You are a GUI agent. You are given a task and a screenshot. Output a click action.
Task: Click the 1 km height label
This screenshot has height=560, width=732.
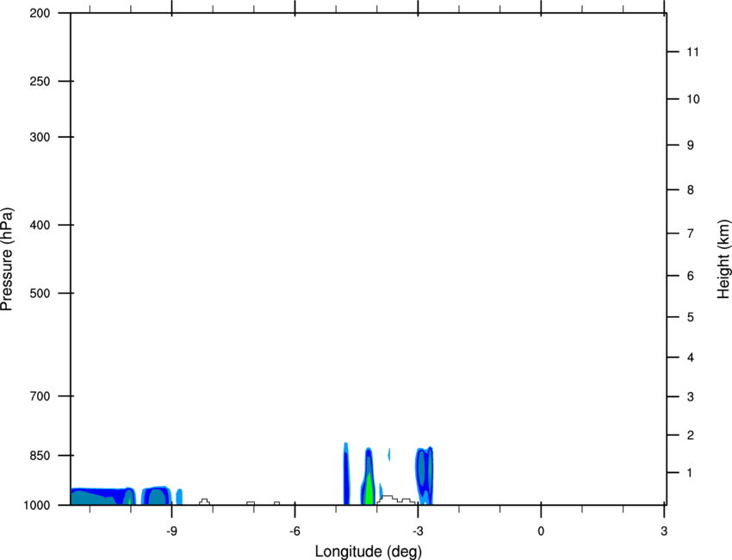[691, 473]
